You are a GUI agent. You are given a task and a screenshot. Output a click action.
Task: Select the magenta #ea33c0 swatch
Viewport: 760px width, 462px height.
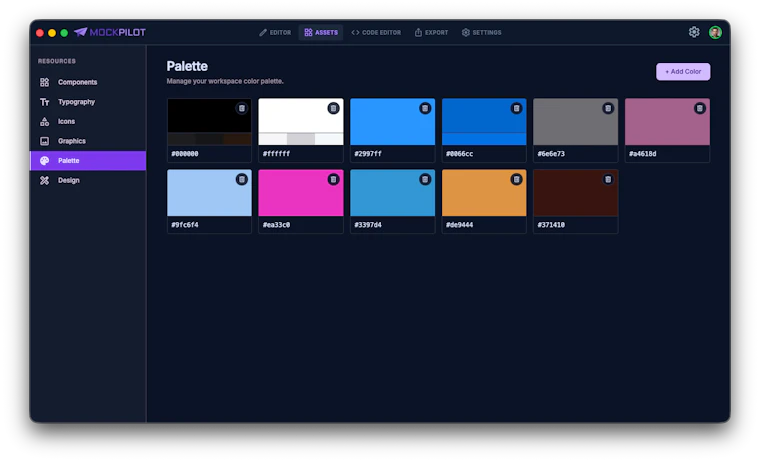click(301, 192)
